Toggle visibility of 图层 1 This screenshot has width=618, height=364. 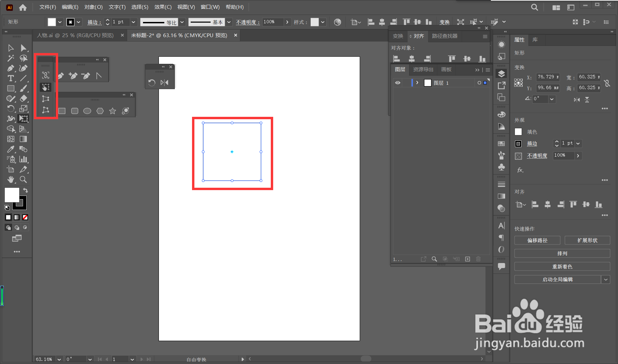click(398, 83)
